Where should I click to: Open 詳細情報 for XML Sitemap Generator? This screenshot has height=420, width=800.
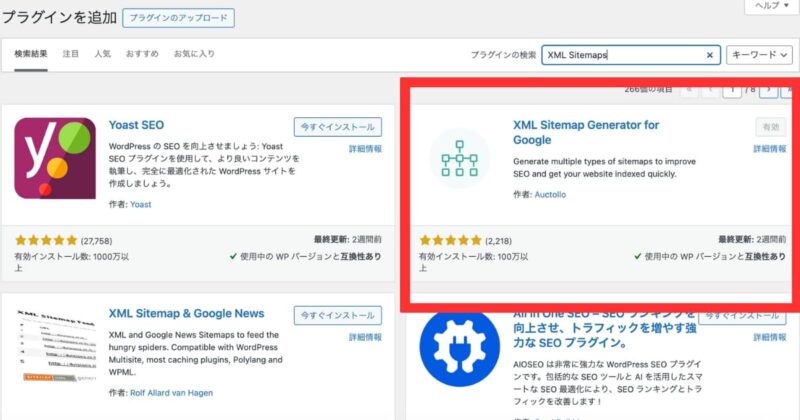click(770, 149)
